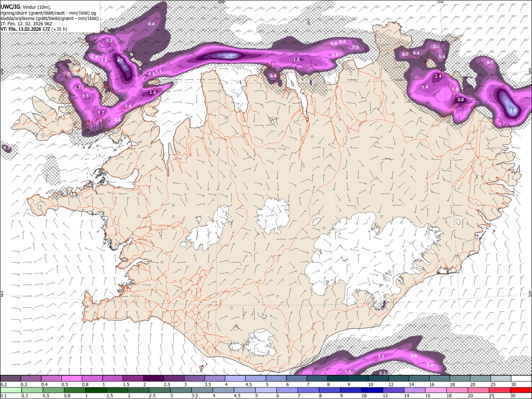Click the pale green 0.1–0.3 swatch in the lower legend row
This screenshot has width=532, height=399.
pyautogui.click(x=10, y=390)
